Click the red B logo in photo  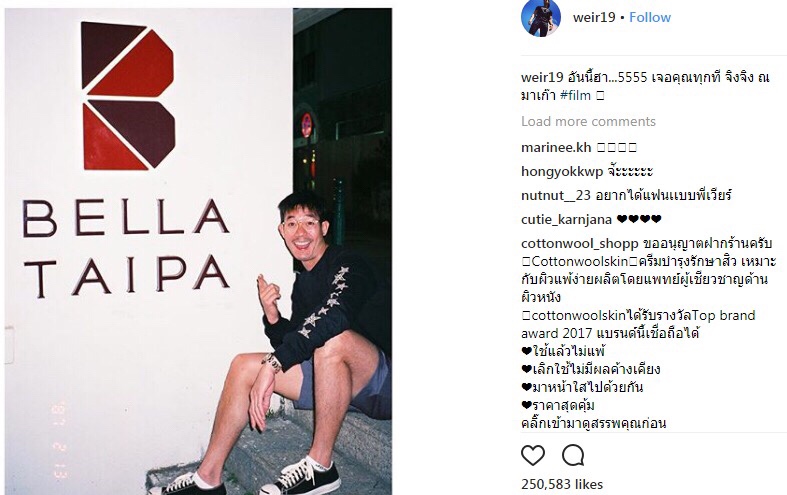pos(128,95)
